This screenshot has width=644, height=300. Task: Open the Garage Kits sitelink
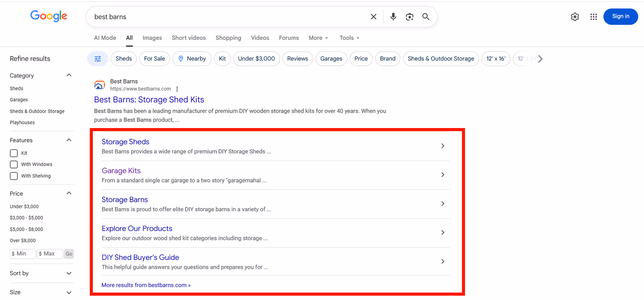[121, 171]
